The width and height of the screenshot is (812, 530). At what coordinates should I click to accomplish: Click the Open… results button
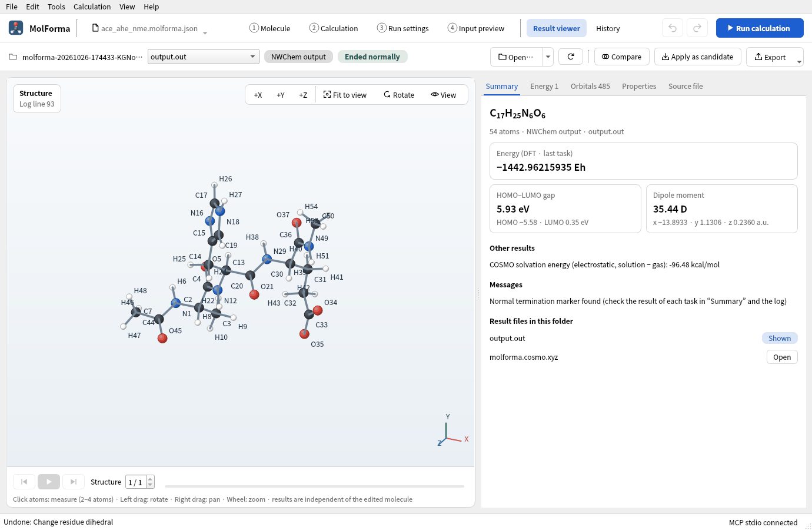click(x=516, y=57)
